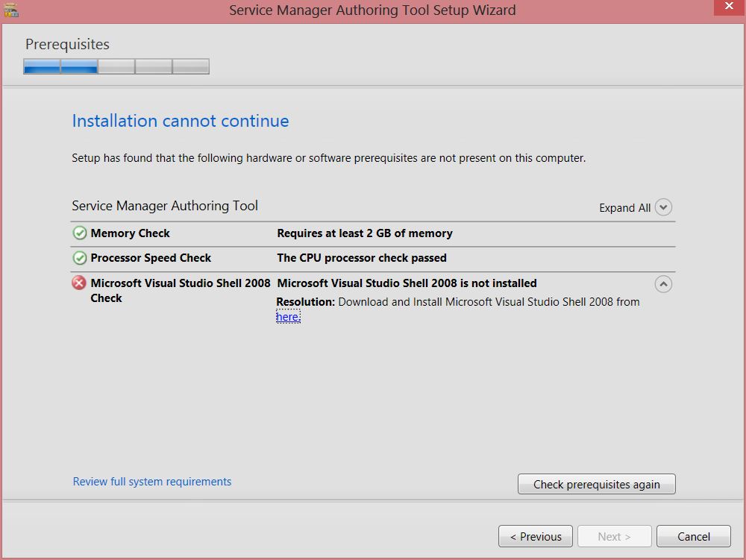Image resolution: width=746 pixels, height=560 pixels.
Task: Open Review full system requirements link
Action: coord(152,482)
